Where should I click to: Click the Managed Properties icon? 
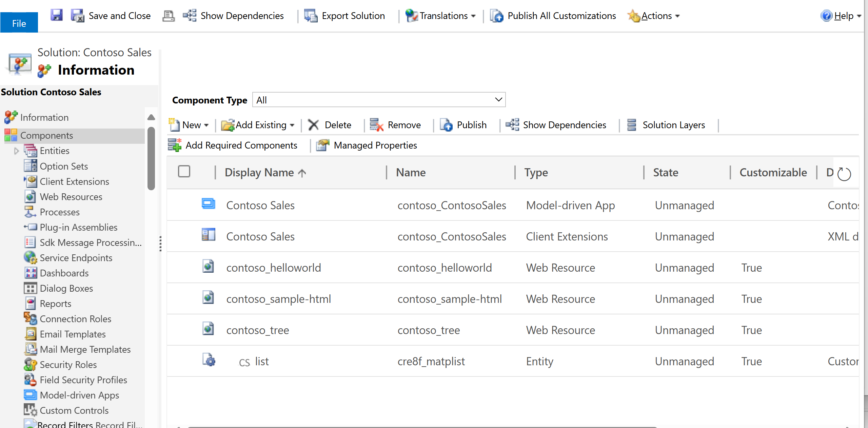322,145
